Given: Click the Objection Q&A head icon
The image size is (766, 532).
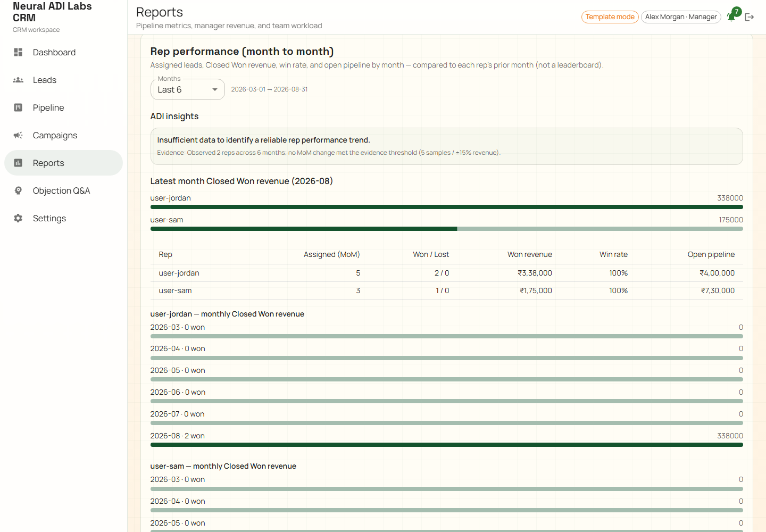Looking at the screenshot, I should point(18,190).
